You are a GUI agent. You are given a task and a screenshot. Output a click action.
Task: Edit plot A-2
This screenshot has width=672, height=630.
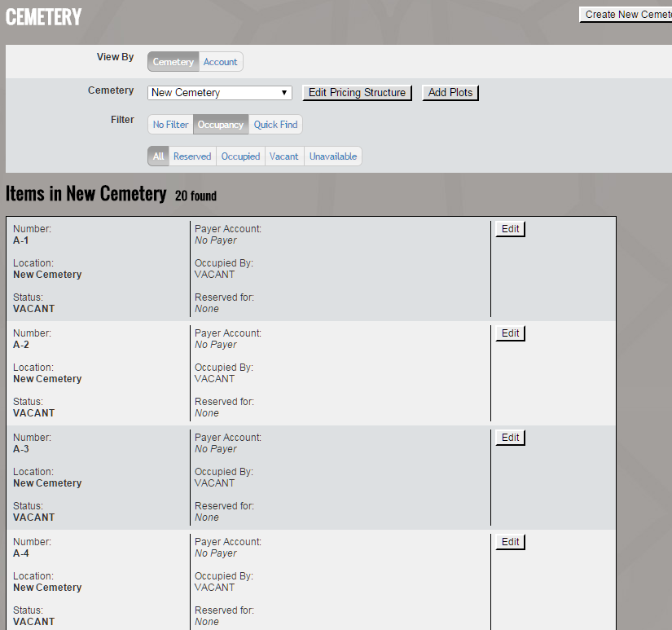[510, 333]
